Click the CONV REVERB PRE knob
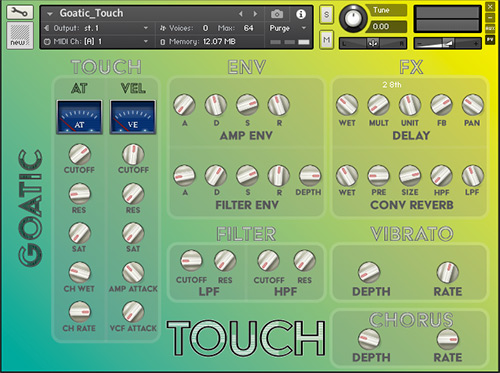 (378, 175)
